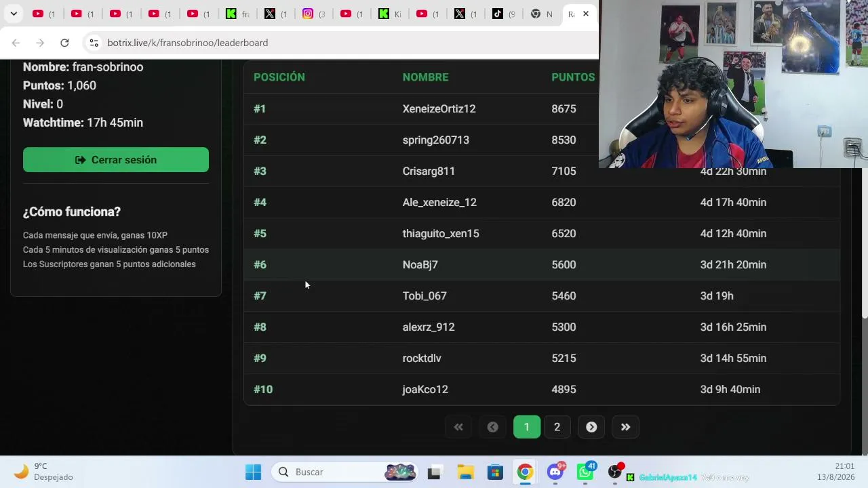The width and height of the screenshot is (868, 488).
Task: Select player name joaKco12
Action: [x=425, y=389]
